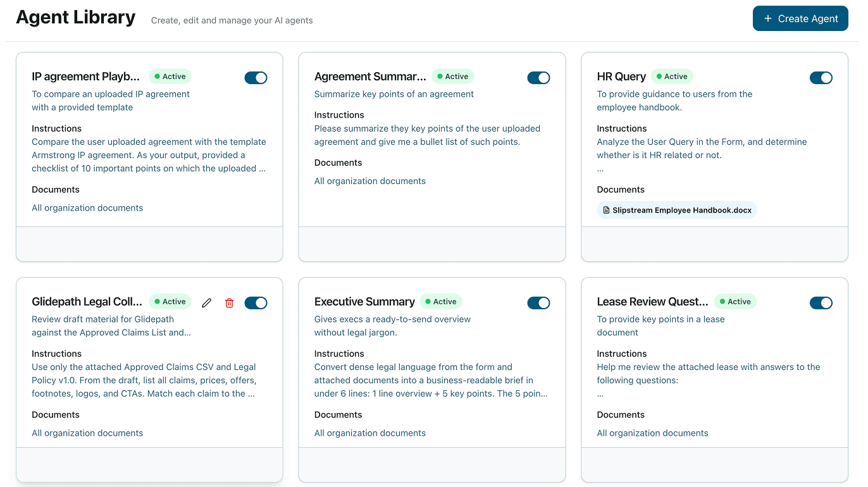Click the Create Agent button

800,18
